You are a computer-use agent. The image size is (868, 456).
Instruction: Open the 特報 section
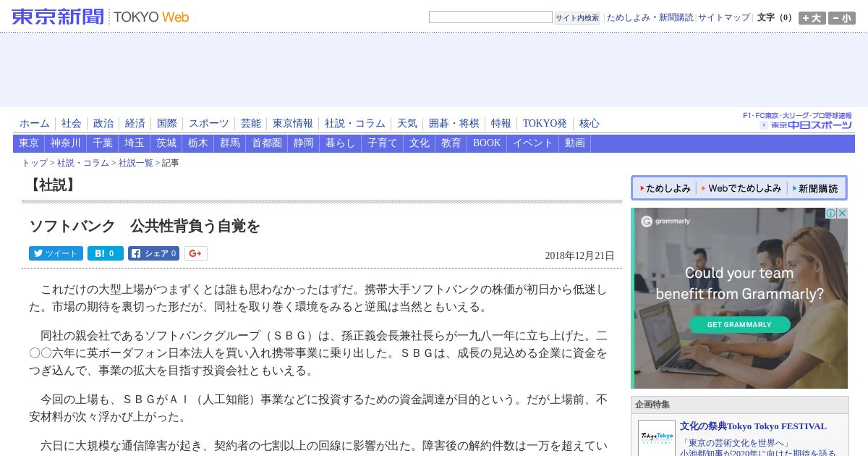point(501,124)
